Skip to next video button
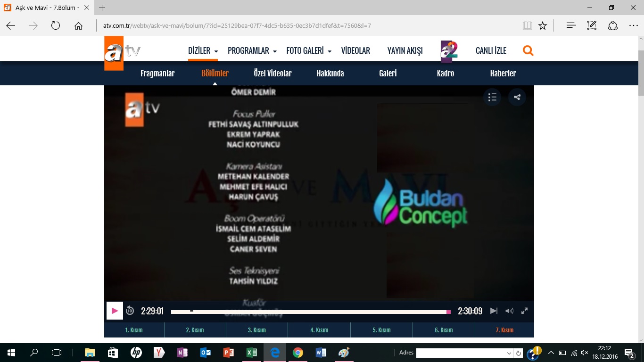This screenshot has width=644, height=362. 494,311
